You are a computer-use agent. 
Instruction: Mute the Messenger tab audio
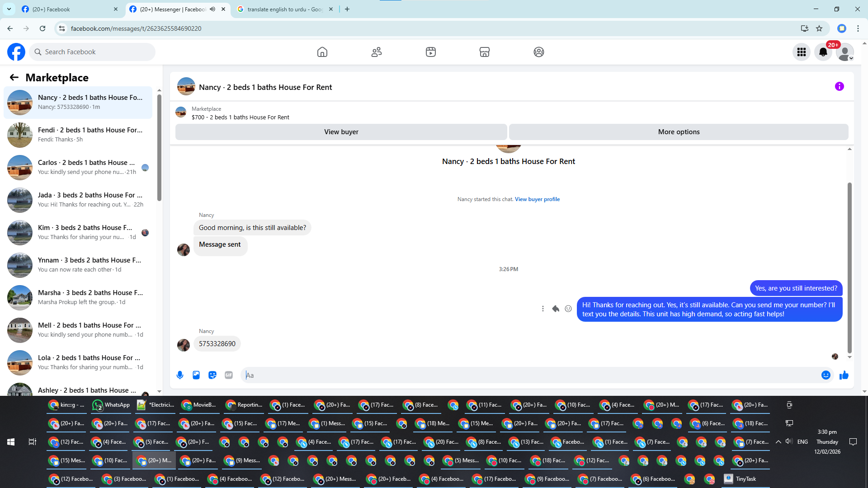212,9
